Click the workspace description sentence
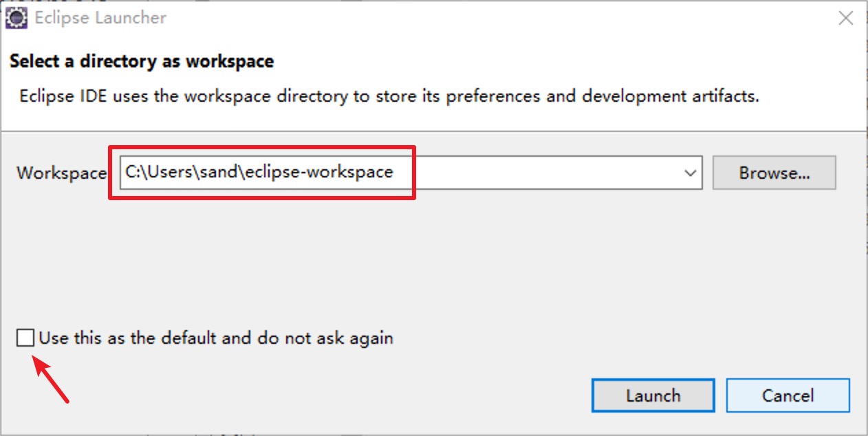868x436 pixels. tap(389, 96)
